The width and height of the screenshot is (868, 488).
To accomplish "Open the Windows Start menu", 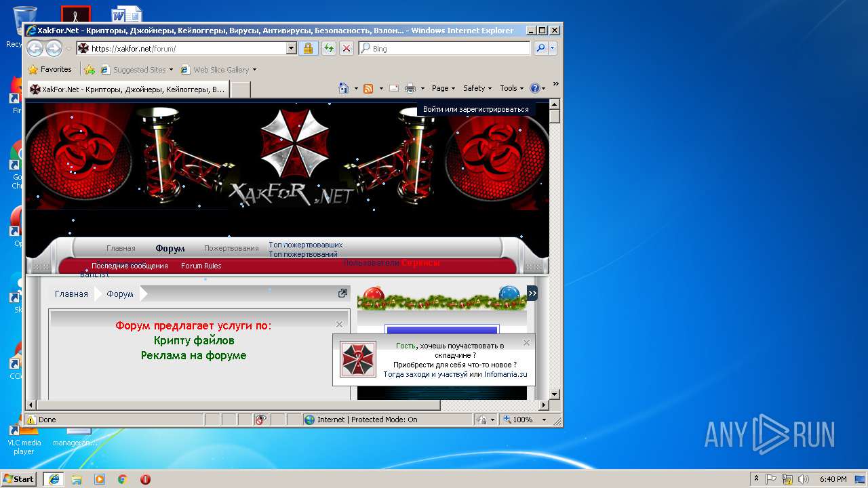I will tap(19, 479).
